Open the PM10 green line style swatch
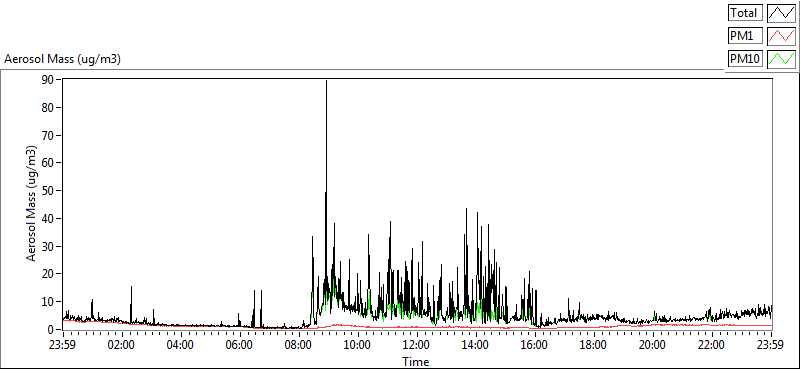Screen dimensions: 800x369 point(781,59)
